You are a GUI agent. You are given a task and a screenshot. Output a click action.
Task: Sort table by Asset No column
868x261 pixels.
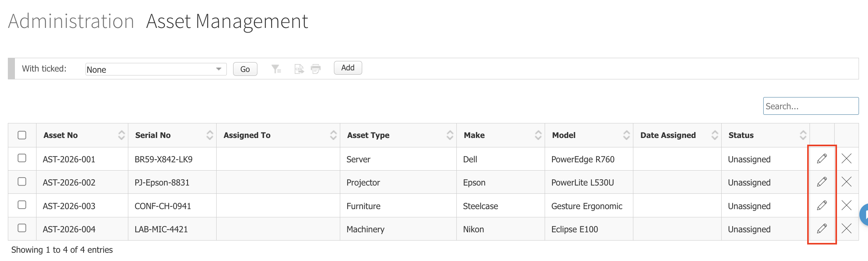(82, 135)
